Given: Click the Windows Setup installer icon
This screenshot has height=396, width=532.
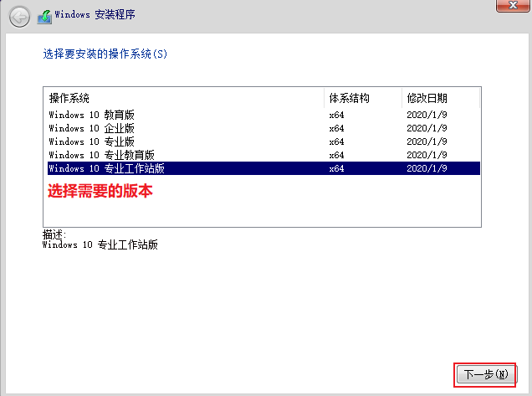Looking at the screenshot, I should (x=44, y=16).
